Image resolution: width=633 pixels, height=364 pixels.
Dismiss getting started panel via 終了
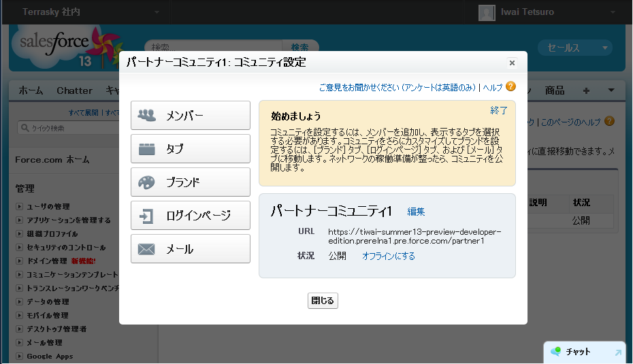[x=498, y=110]
